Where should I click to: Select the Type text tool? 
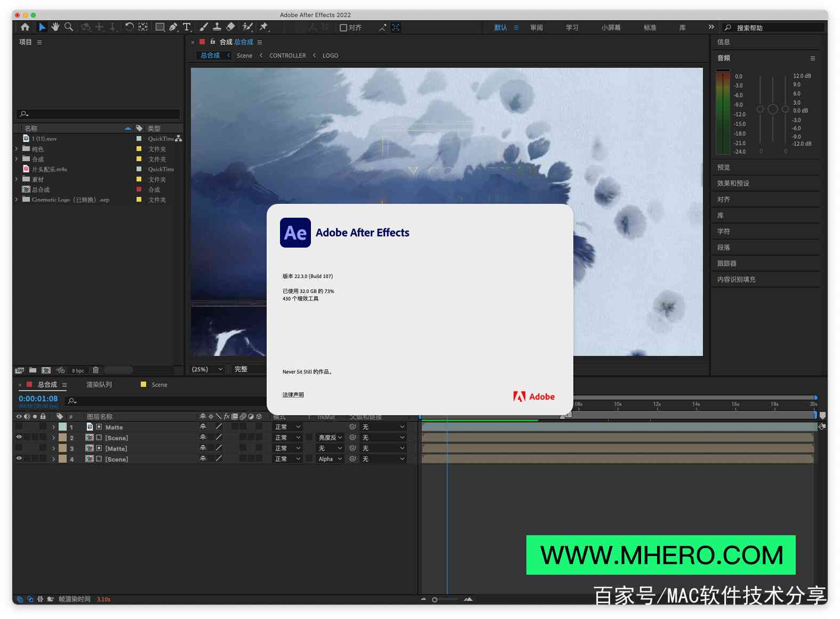coord(187,27)
